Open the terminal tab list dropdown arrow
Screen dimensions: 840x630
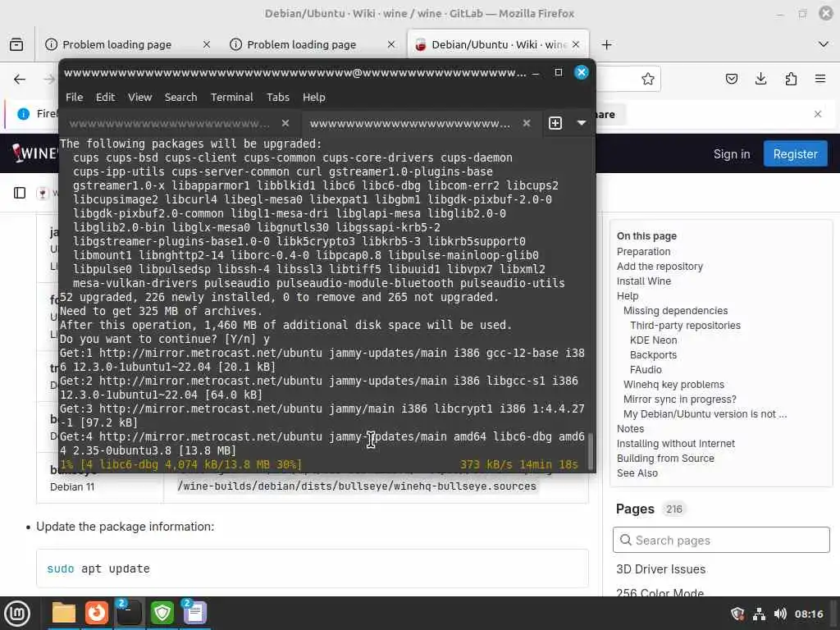tap(582, 123)
